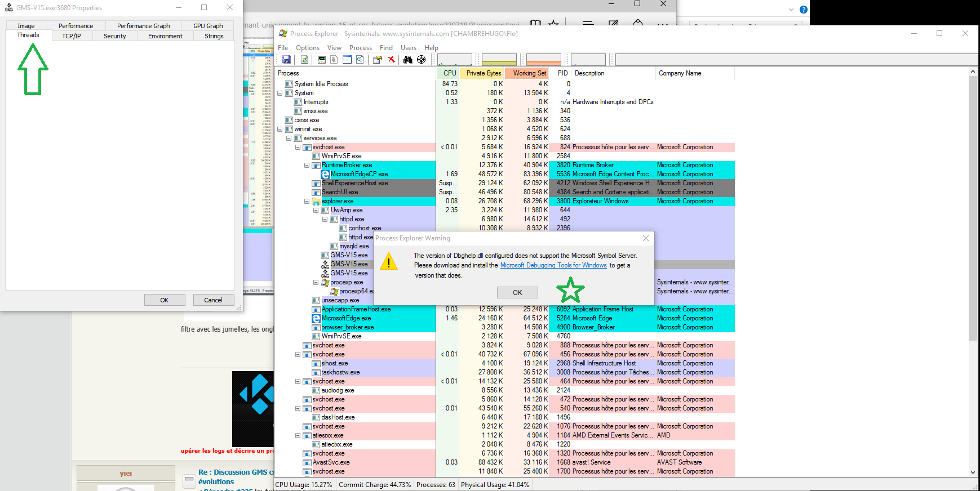Click the MicrosoftEdge.exe process icon

[316, 318]
